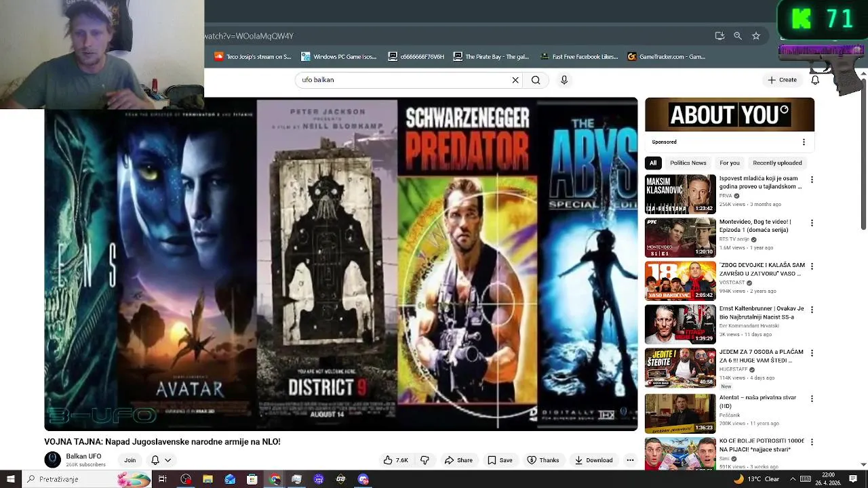This screenshot has width=868, height=488.
Task: Open the Mail app on the taskbar
Action: pyautogui.click(x=230, y=479)
